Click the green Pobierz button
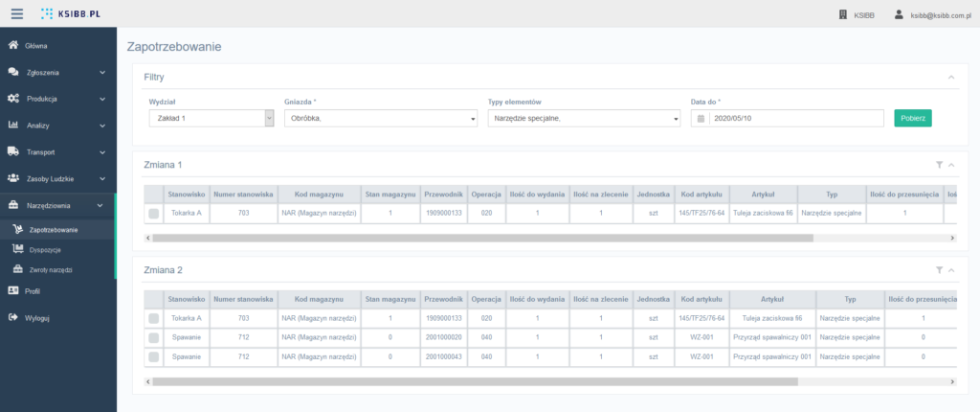This screenshot has height=412, width=980. [912, 118]
